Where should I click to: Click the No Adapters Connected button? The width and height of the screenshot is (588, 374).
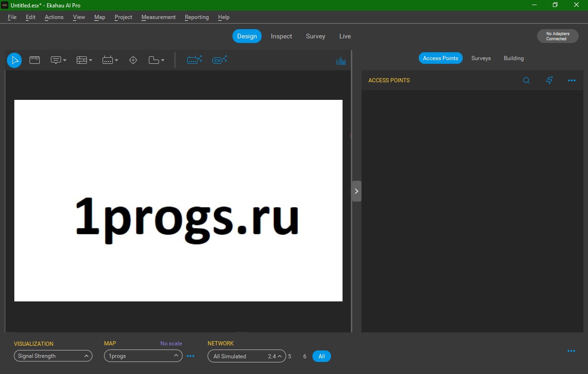[x=557, y=36]
